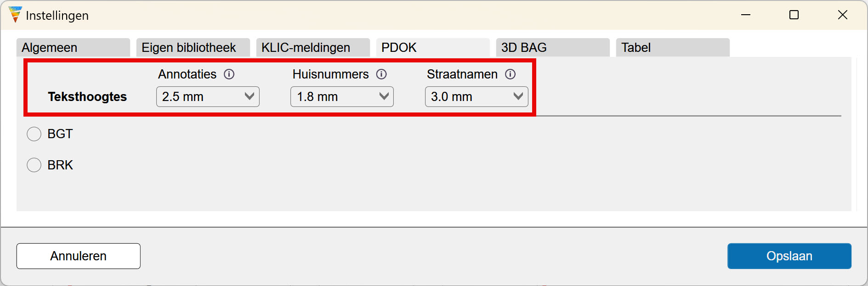Click the info icon beside Huisnummers
868x286 pixels.
point(381,74)
